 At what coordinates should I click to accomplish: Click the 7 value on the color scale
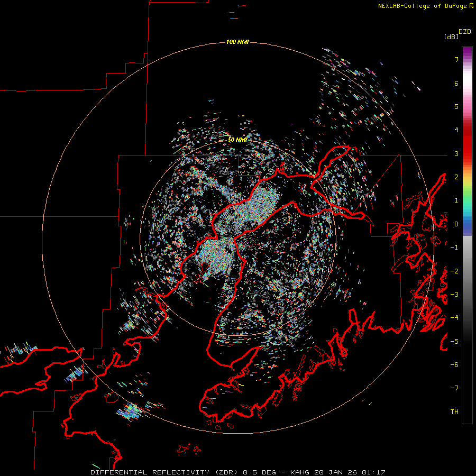click(456, 59)
